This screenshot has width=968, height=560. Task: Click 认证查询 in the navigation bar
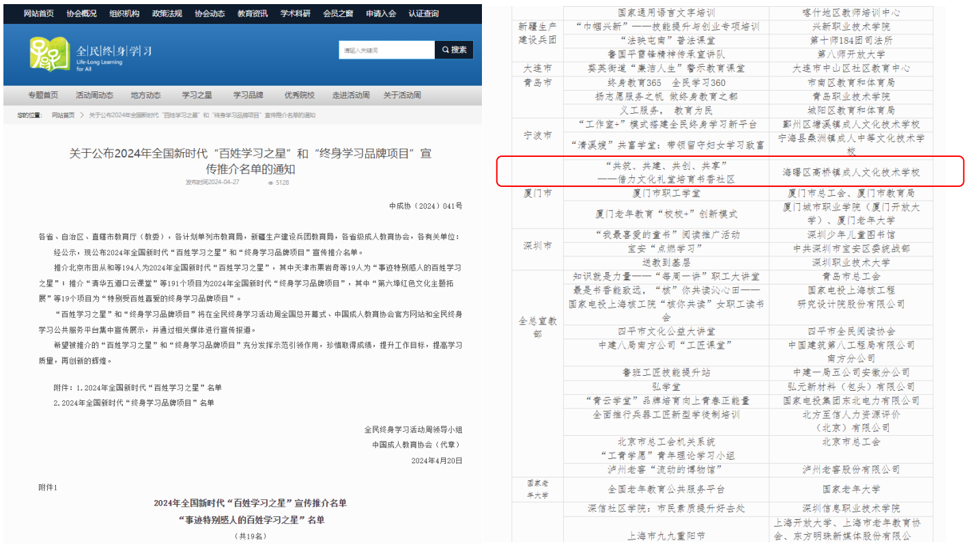pos(423,13)
